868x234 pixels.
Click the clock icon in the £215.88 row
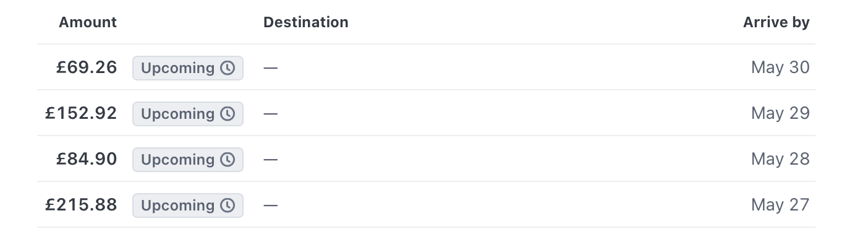coord(228,206)
